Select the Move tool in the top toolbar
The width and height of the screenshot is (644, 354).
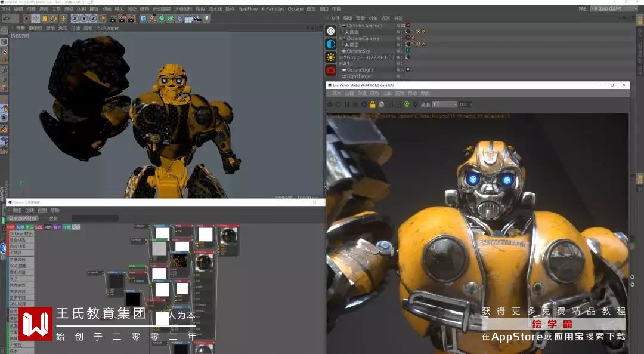36,19
